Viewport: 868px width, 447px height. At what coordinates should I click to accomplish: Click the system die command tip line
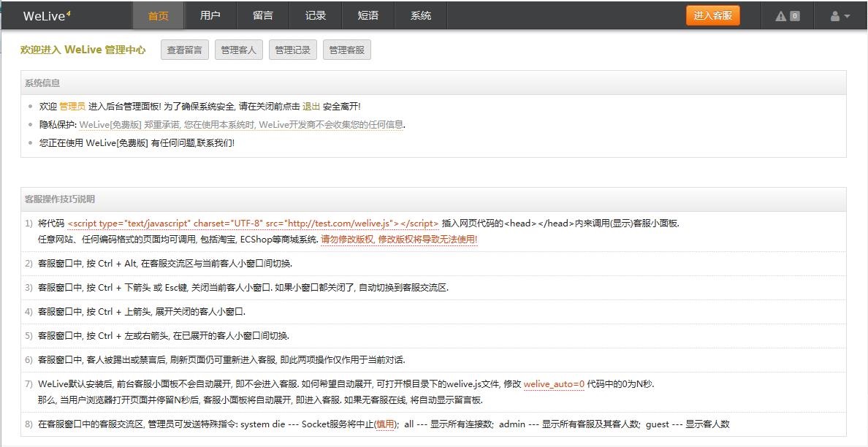(384, 424)
